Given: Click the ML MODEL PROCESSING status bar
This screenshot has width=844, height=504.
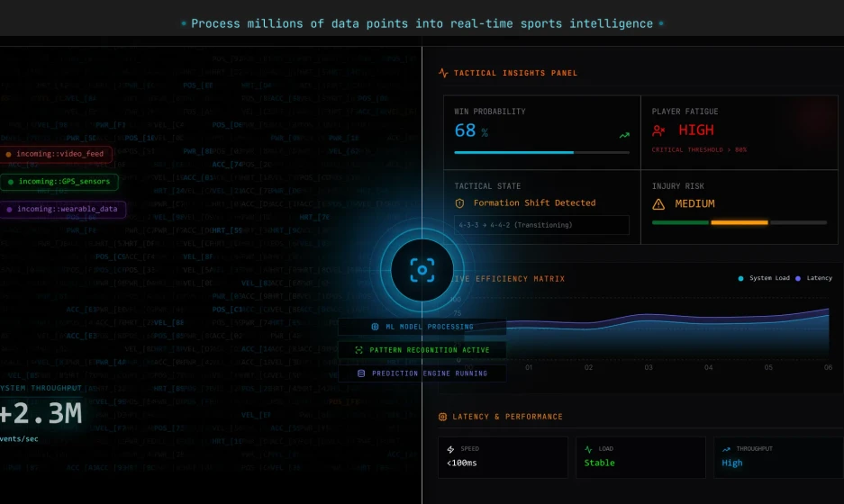Looking at the screenshot, I should coord(422,327).
